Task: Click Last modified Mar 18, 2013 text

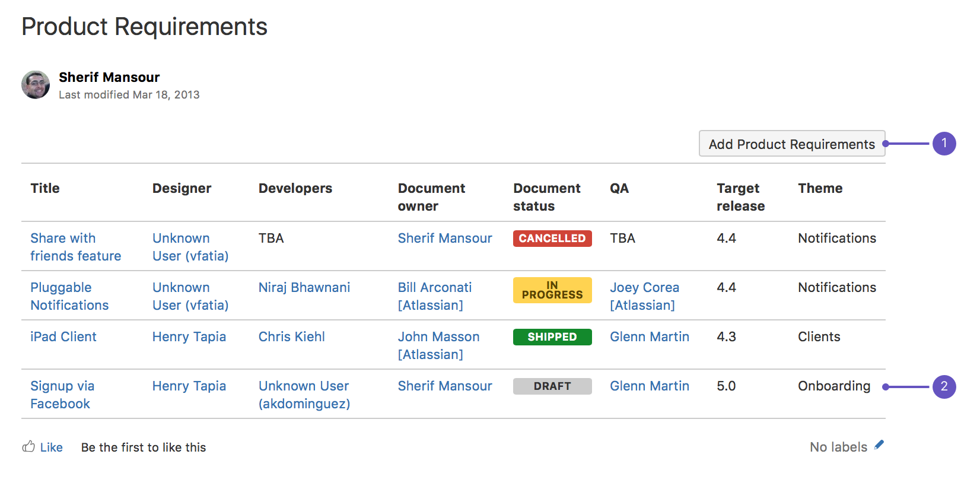Action: tap(129, 94)
